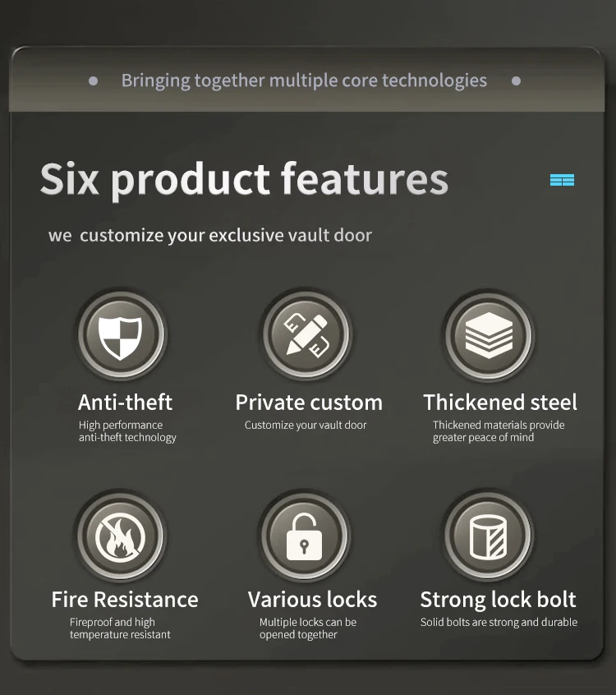This screenshot has width=616, height=695.
Task: Click 'we customize your exclusive vault door' subtitle
Action: pyautogui.click(x=210, y=235)
